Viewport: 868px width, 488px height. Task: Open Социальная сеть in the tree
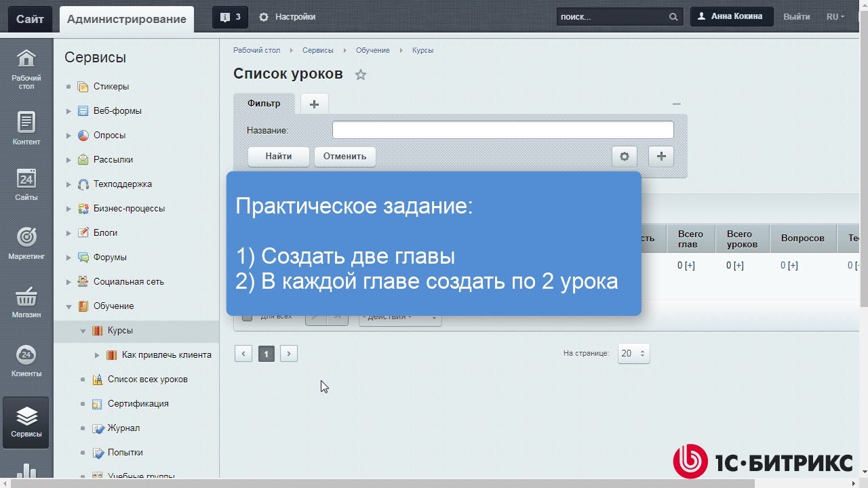pos(128,281)
